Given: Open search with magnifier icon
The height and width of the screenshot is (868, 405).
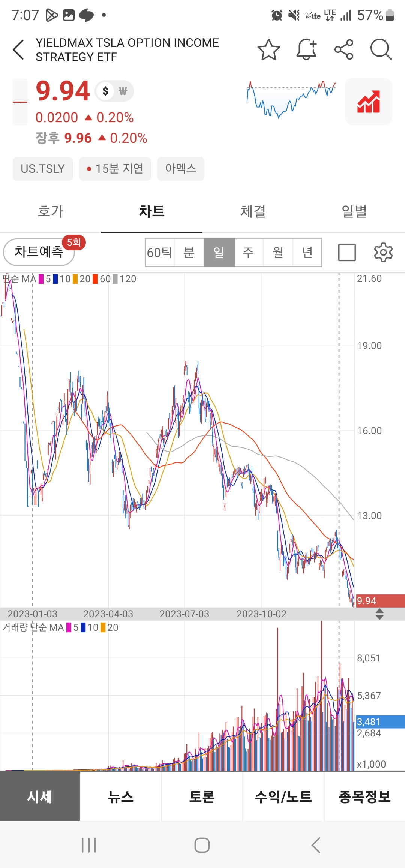Looking at the screenshot, I should click(x=381, y=49).
